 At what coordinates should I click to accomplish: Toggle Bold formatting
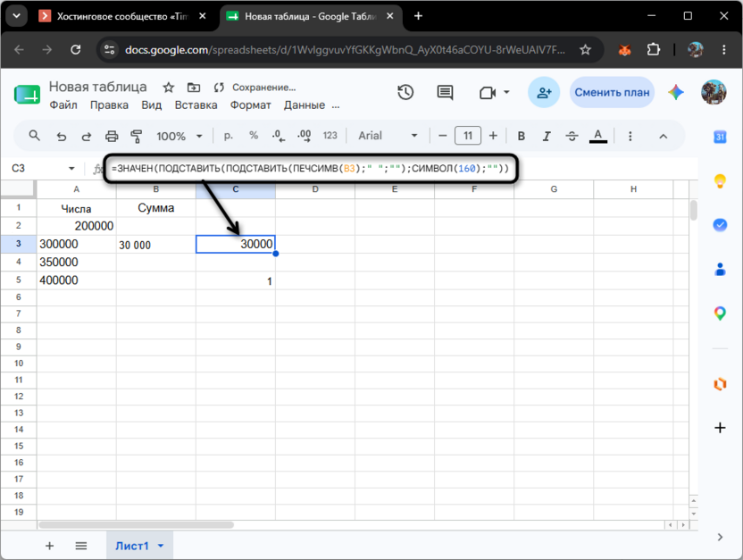pyautogui.click(x=522, y=137)
